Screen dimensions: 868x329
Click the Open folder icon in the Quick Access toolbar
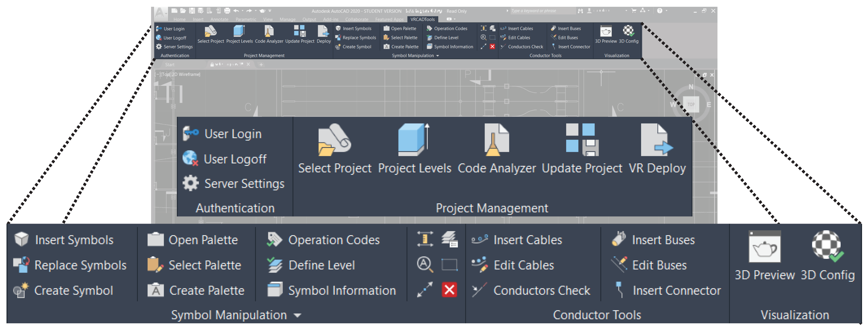click(183, 11)
